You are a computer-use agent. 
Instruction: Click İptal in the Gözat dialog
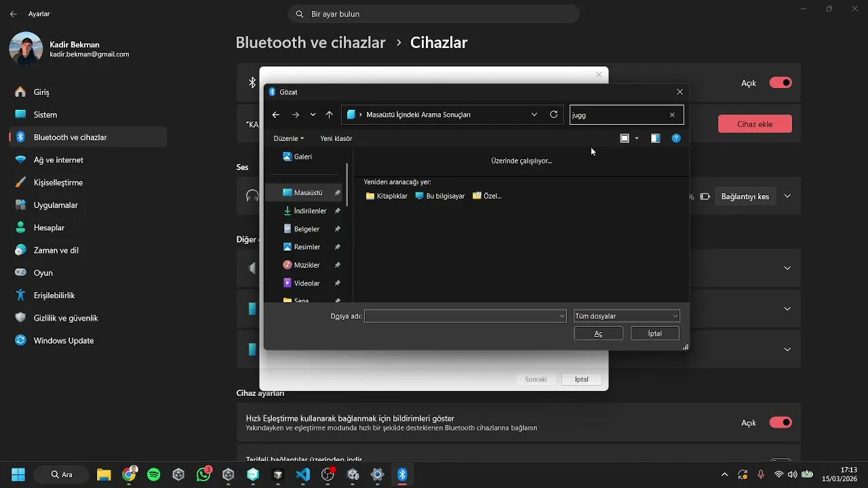[x=654, y=333]
